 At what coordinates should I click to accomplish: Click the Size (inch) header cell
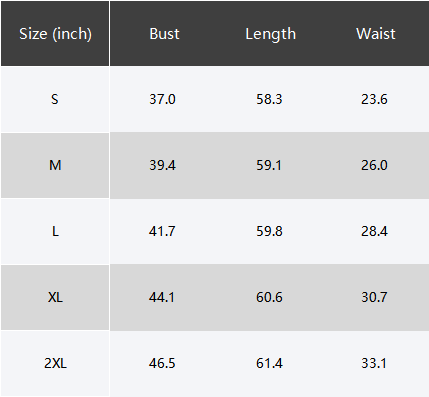tap(55, 34)
